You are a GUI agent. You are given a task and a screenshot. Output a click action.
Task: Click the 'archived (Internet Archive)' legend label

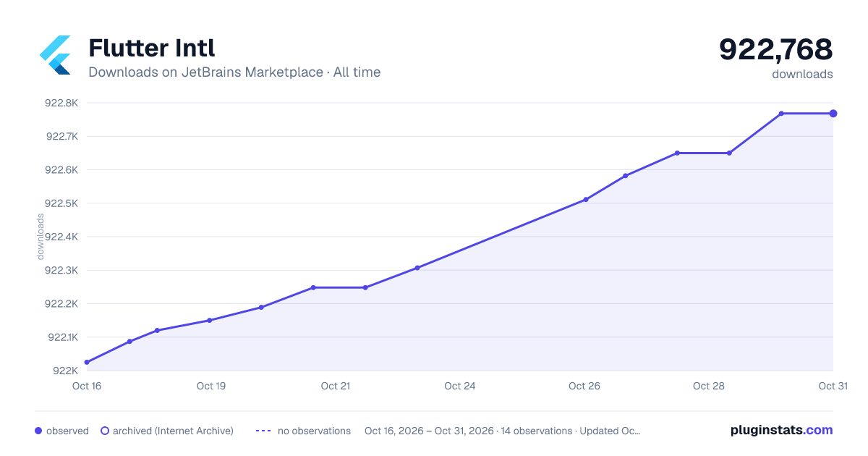pos(173,431)
